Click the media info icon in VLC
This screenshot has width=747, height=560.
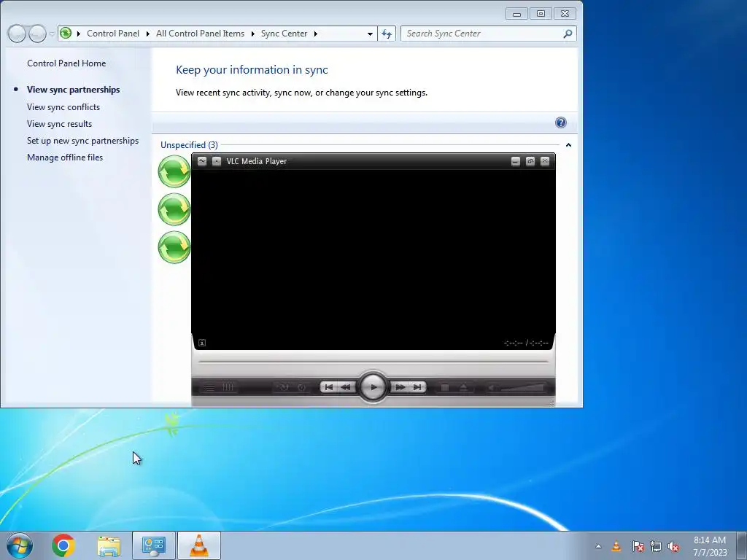pos(202,343)
